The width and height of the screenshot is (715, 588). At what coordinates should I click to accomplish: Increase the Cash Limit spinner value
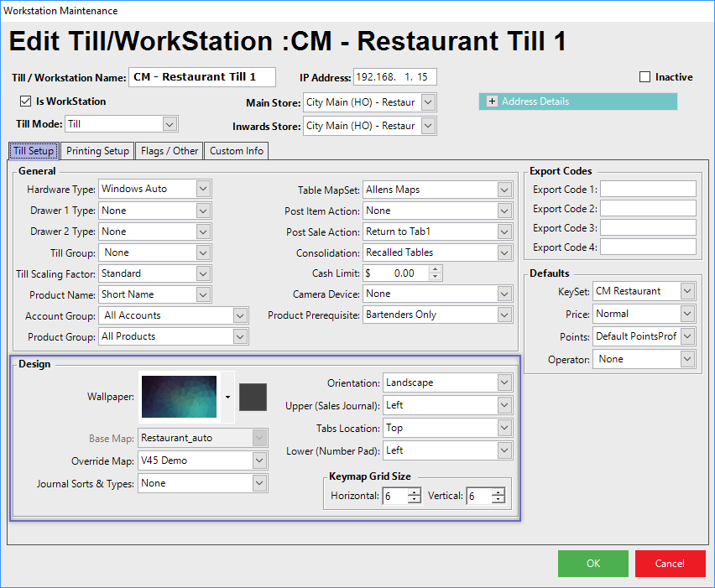click(x=435, y=269)
